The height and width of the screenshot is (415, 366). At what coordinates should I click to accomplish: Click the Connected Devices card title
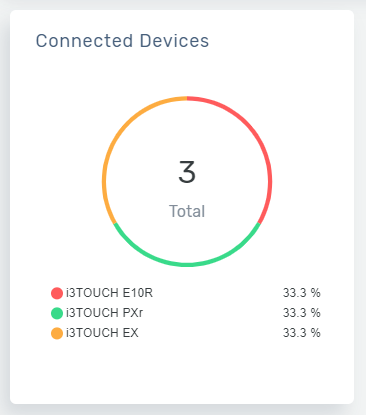click(x=122, y=41)
